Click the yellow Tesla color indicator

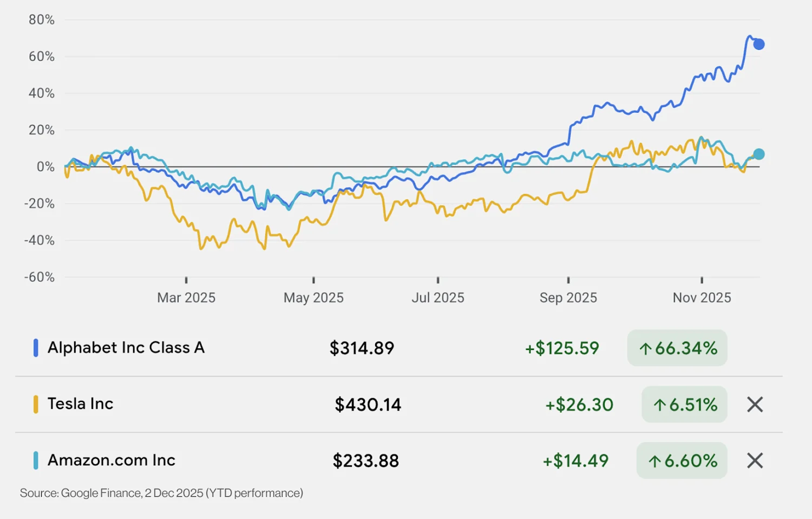coord(36,404)
